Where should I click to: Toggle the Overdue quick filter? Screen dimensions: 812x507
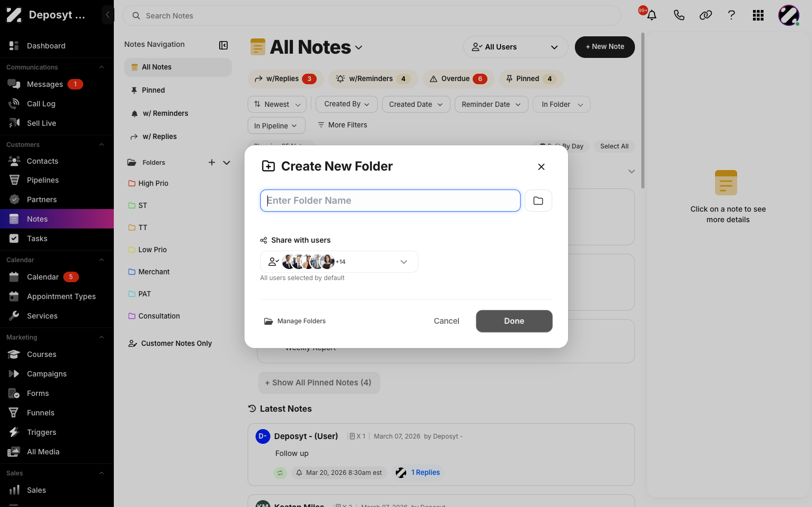pyautogui.click(x=458, y=79)
